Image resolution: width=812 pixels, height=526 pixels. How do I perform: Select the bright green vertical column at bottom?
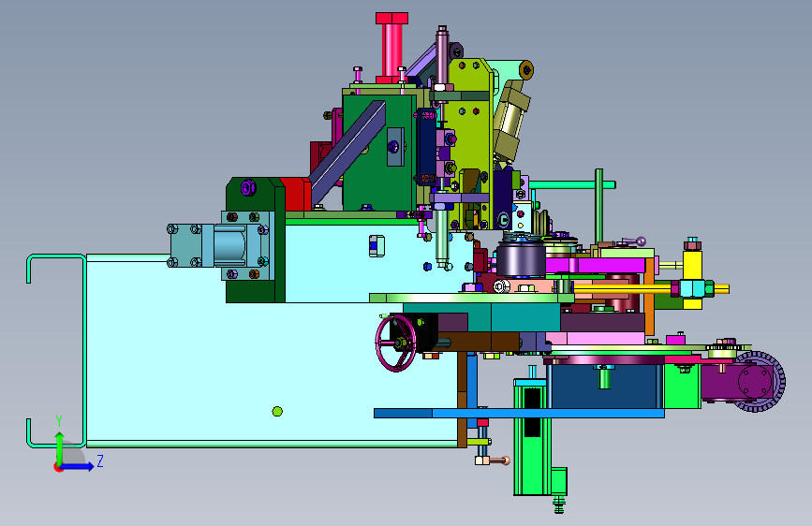coord(530,437)
